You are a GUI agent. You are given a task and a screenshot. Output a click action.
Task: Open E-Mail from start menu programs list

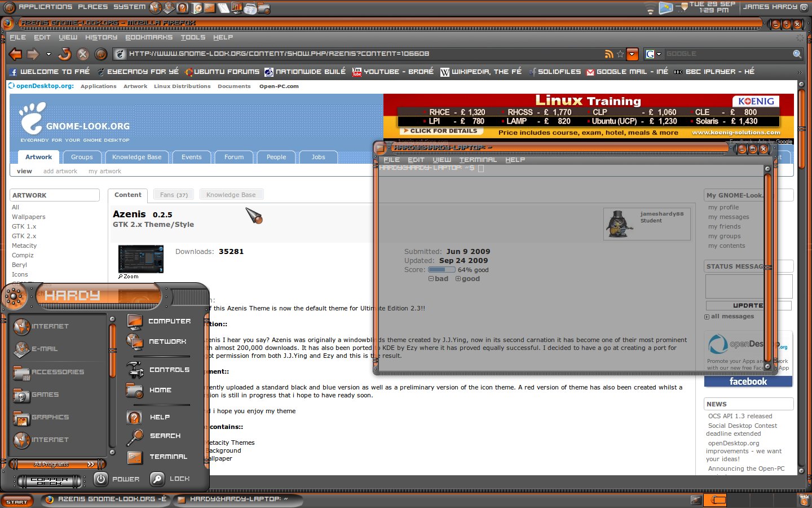pyautogui.click(x=36, y=349)
